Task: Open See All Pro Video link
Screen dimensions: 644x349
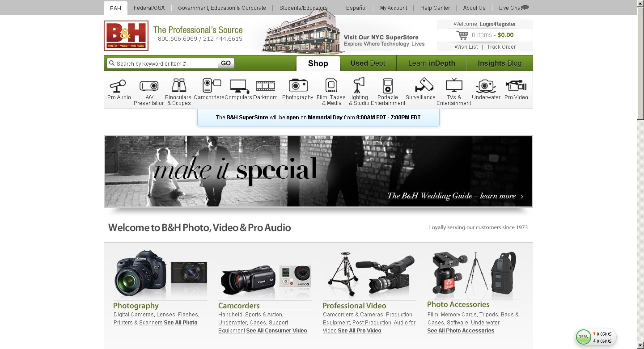Action: (x=360, y=331)
